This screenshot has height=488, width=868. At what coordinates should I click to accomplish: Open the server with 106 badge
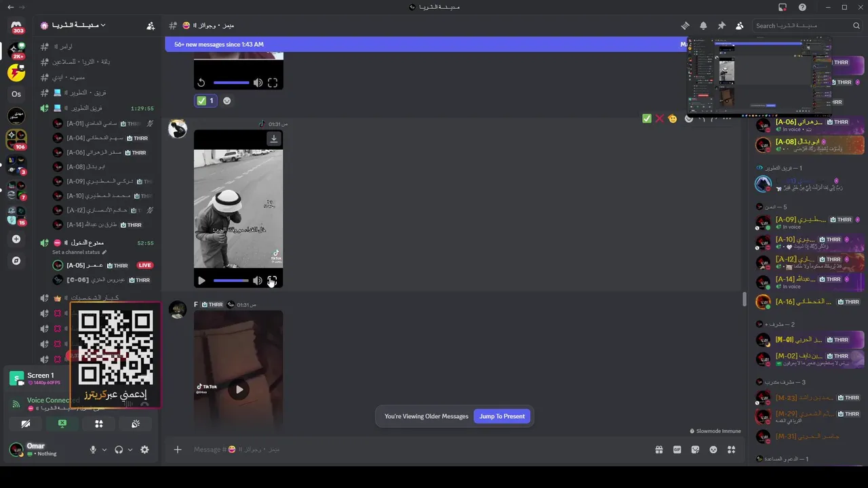(x=16, y=138)
